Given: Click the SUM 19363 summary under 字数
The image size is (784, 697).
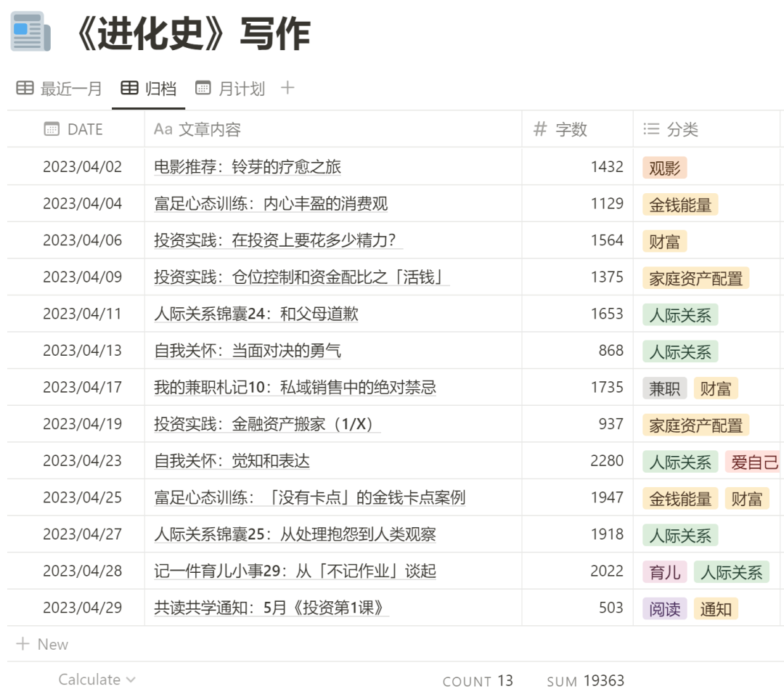Looking at the screenshot, I should pos(586,680).
